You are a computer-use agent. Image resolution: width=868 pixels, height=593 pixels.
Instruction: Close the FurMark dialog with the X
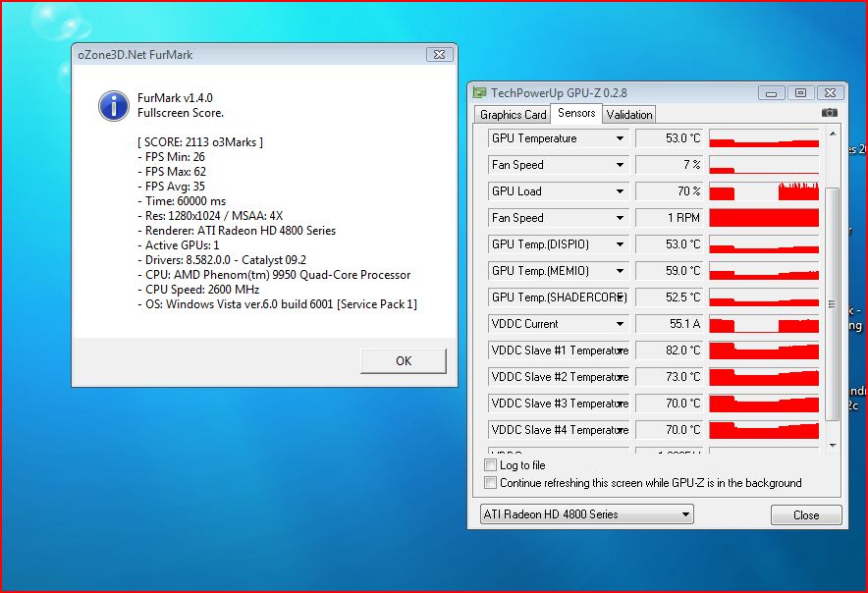[440, 54]
